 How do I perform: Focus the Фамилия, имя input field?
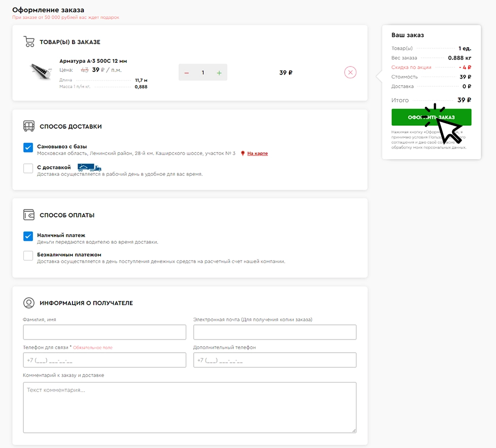(x=104, y=332)
